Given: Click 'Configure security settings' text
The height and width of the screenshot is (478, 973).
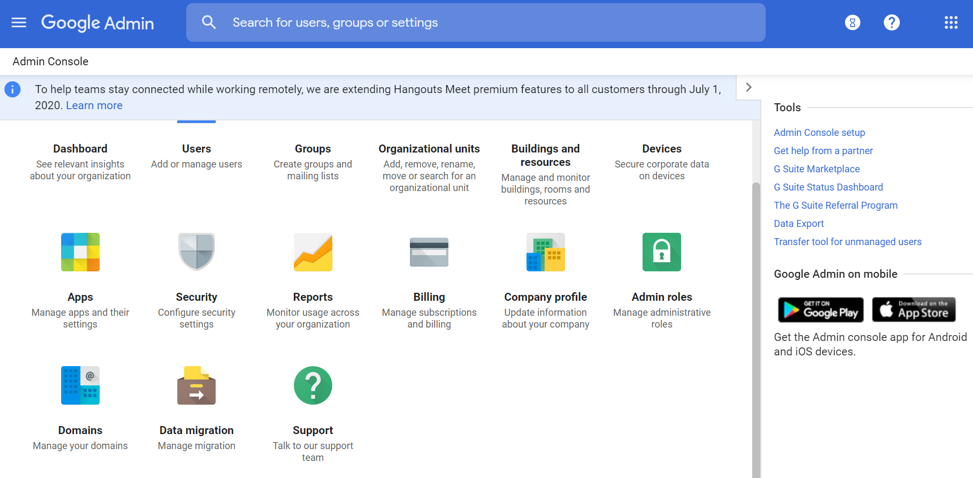Looking at the screenshot, I should 196,318.
